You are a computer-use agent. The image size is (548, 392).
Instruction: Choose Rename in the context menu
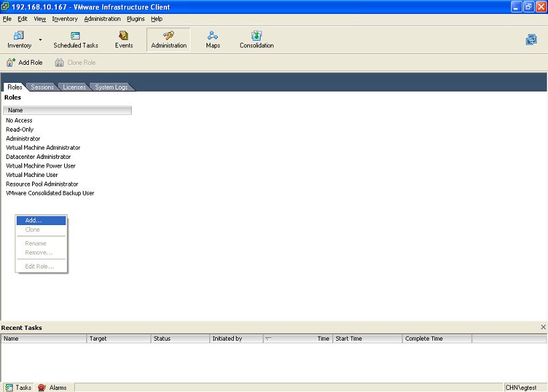point(41,244)
